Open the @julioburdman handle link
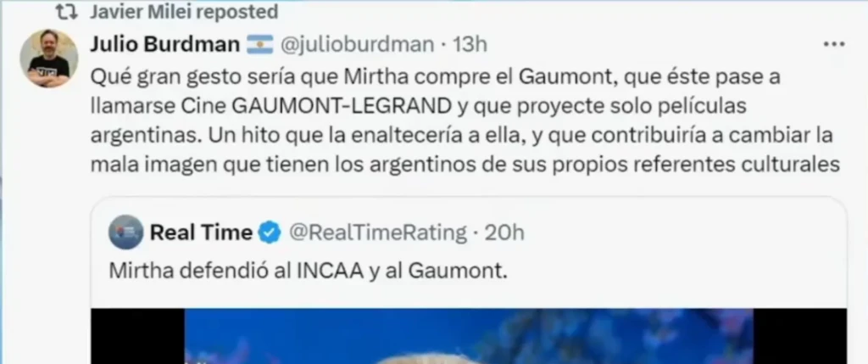 coord(357,44)
